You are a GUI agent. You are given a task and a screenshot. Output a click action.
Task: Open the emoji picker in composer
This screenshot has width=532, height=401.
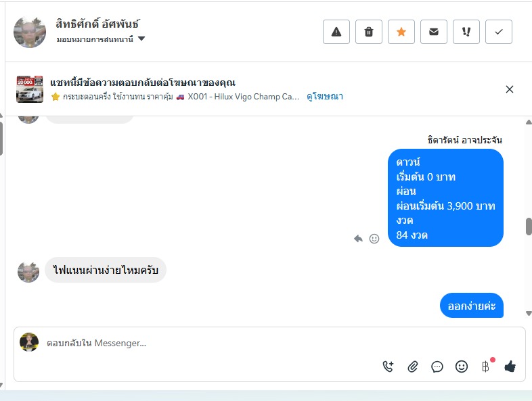tap(462, 367)
